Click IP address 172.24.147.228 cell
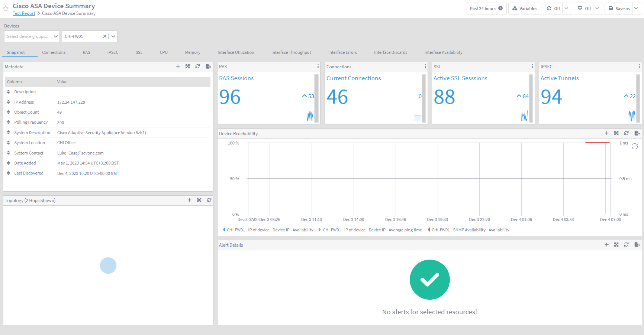 [71, 102]
